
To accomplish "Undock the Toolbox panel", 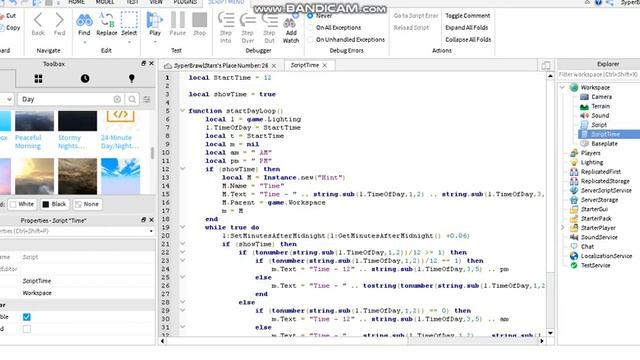I will coord(143,64).
